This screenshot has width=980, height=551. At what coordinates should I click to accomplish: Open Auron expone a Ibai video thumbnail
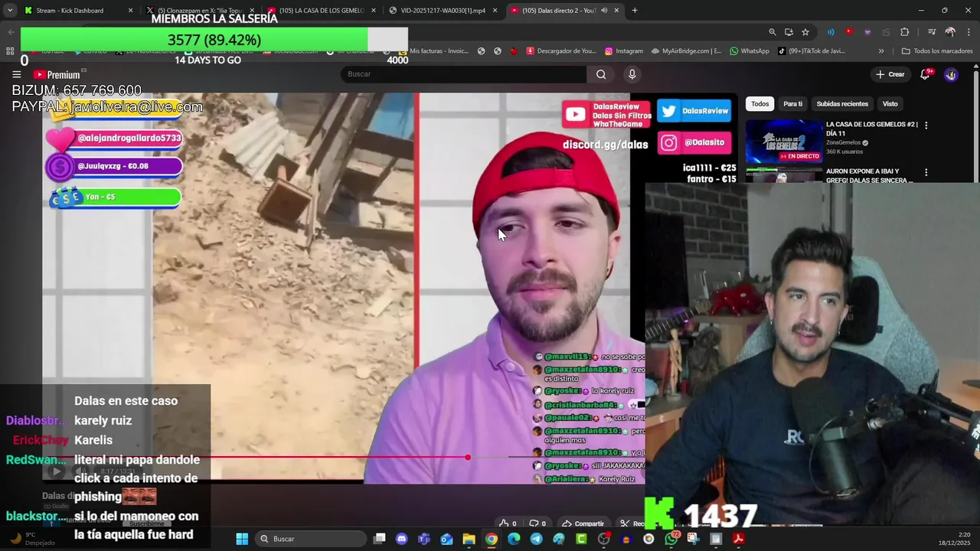coord(784,175)
